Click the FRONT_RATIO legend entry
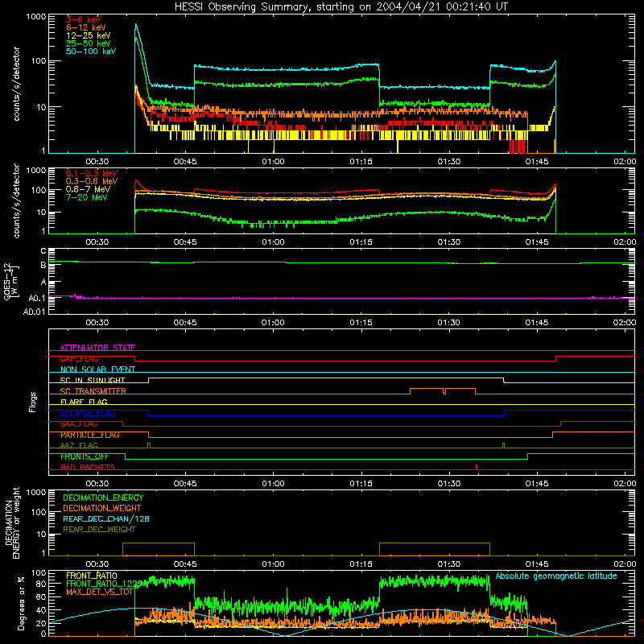644x644 pixels. tap(92, 576)
